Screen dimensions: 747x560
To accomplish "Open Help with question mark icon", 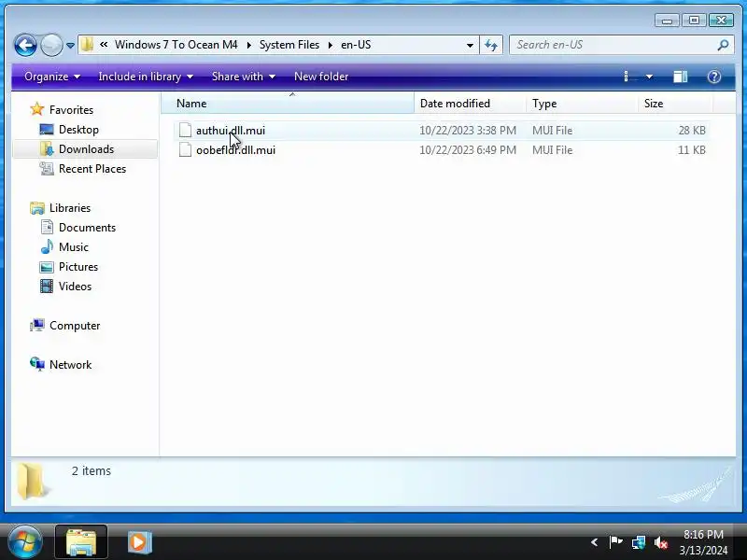I will [713, 77].
